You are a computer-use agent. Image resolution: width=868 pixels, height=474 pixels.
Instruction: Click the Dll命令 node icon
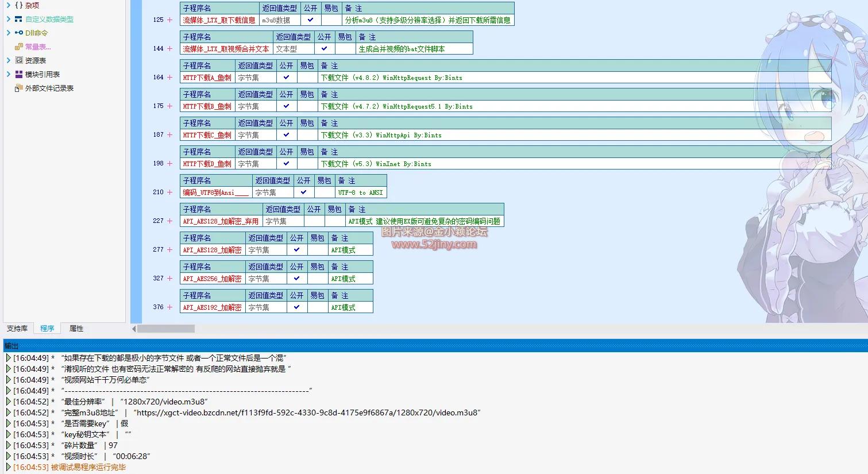point(19,33)
